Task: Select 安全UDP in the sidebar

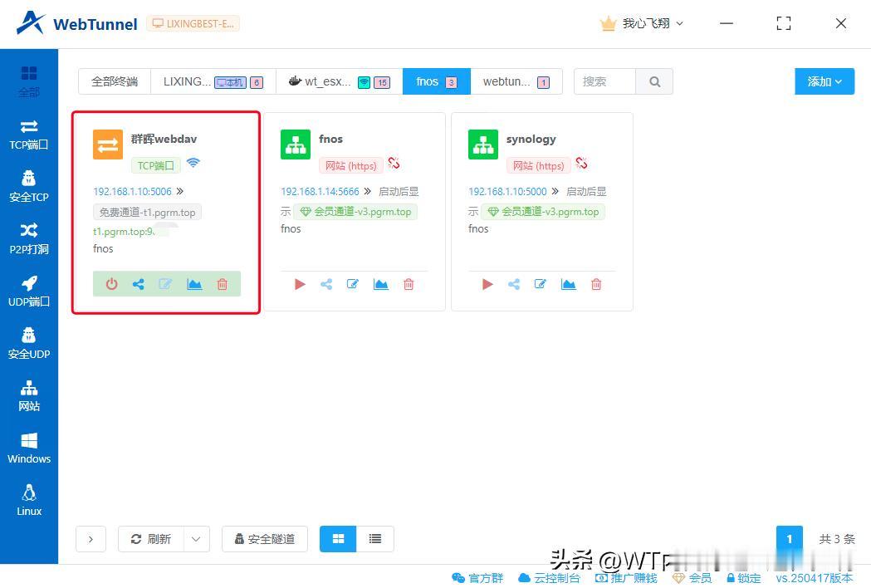Action: 29,344
